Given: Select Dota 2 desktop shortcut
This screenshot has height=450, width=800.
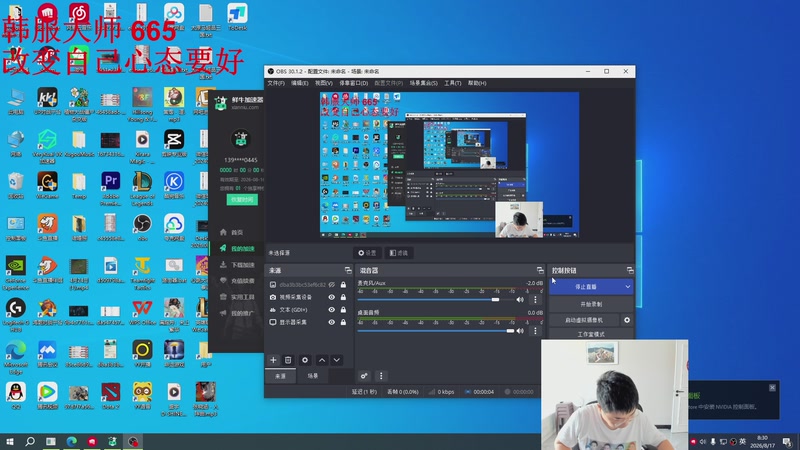Looking at the screenshot, I should pos(110,396).
